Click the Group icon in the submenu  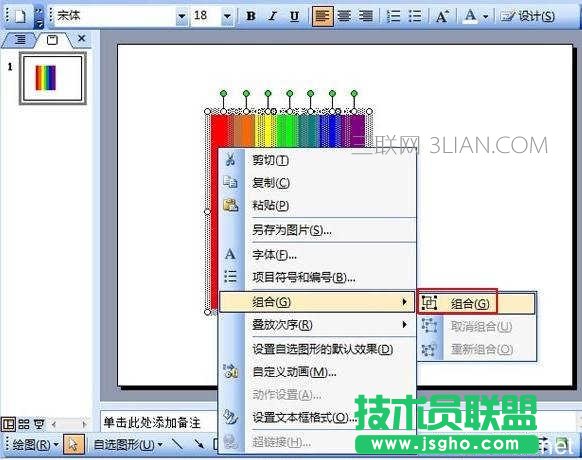coord(430,303)
